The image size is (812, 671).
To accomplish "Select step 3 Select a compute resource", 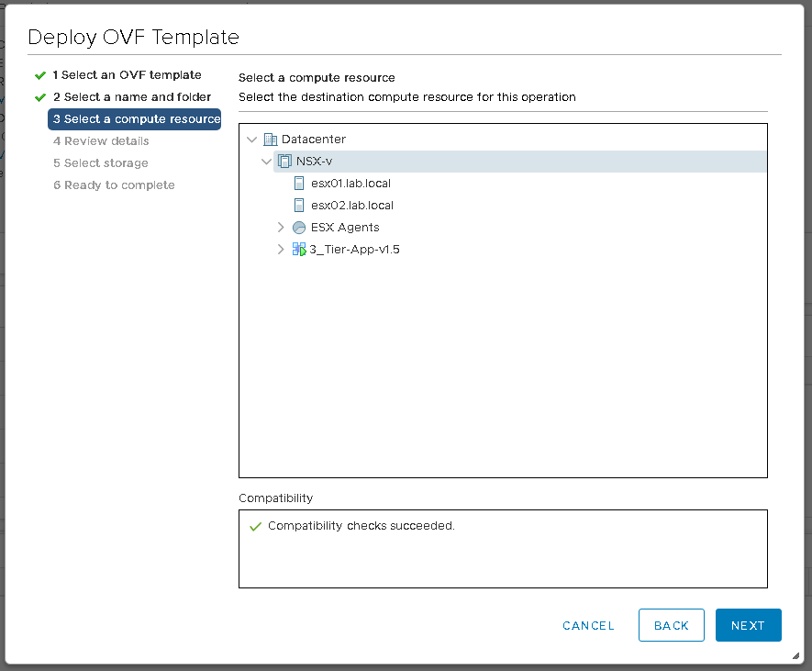I will click(136, 119).
